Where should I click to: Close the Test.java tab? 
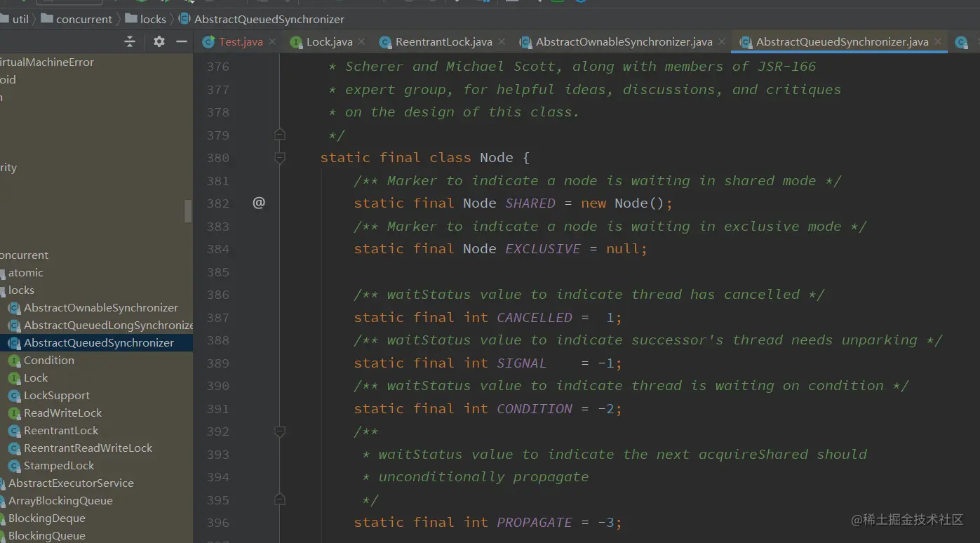point(272,42)
